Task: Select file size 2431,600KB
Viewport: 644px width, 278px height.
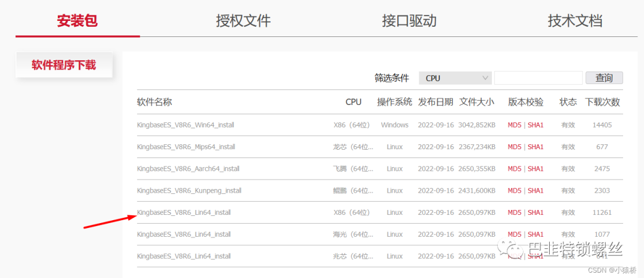Action: [x=477, y=190]
